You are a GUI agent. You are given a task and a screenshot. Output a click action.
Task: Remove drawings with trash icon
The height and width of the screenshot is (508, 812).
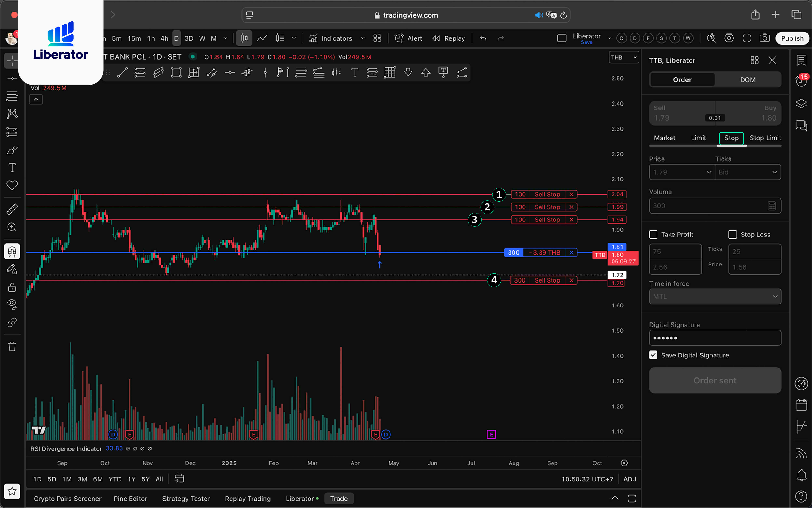[12, 346]
